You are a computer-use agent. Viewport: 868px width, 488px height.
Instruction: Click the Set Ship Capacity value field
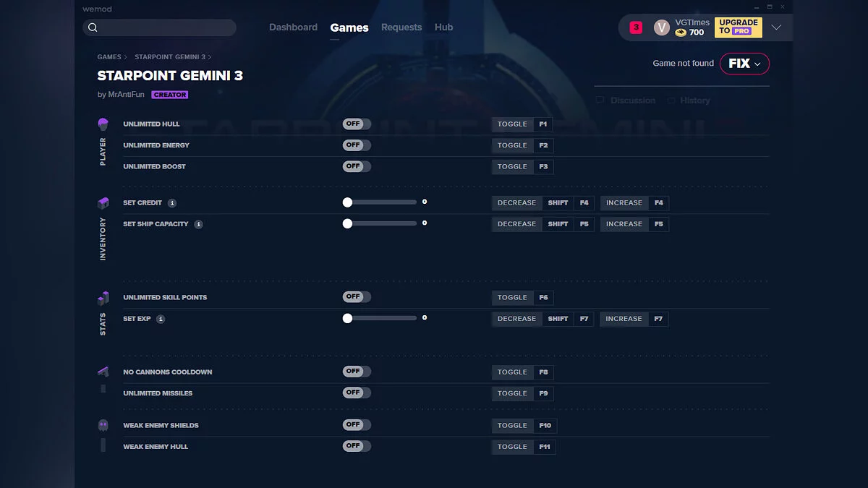(425, 223)
